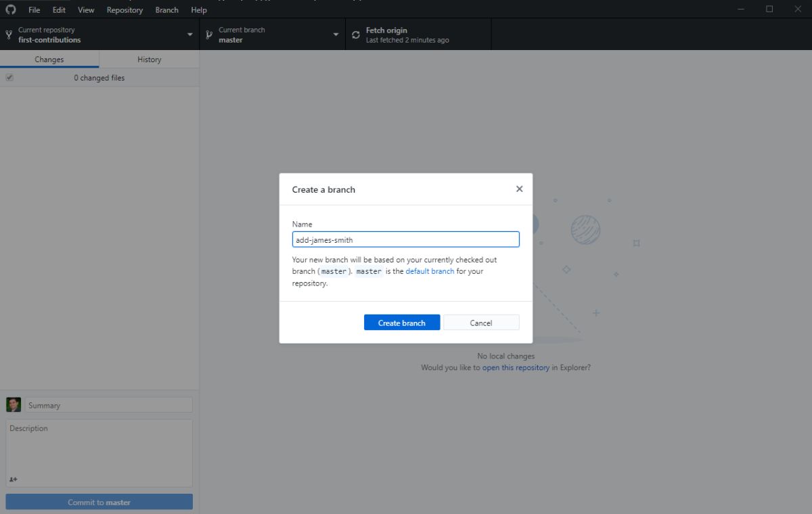Switch to the History tab
The width and height of the screenshot is (812, 514).
(x=150, y=60)
